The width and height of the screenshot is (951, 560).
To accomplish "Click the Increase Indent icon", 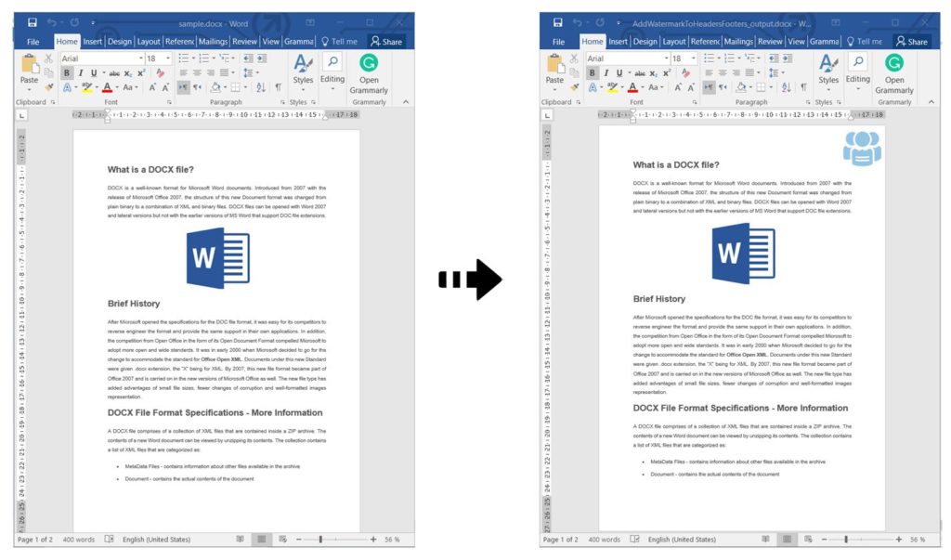I will click(262, 59).
